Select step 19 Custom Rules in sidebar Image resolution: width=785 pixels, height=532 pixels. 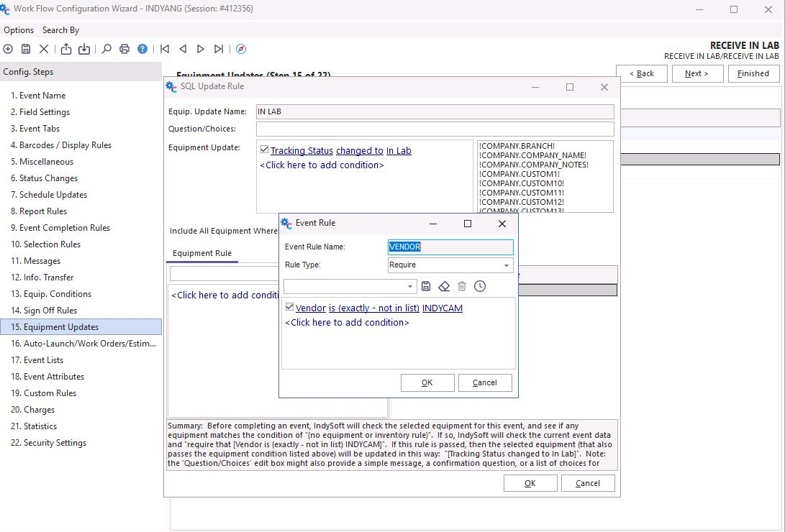tap(50, 393)
